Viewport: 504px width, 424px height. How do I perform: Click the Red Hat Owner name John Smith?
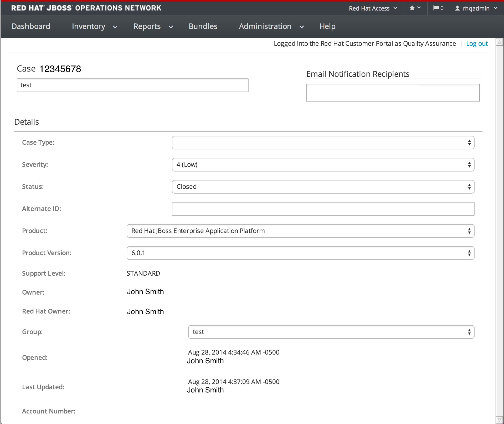[145, 312]
